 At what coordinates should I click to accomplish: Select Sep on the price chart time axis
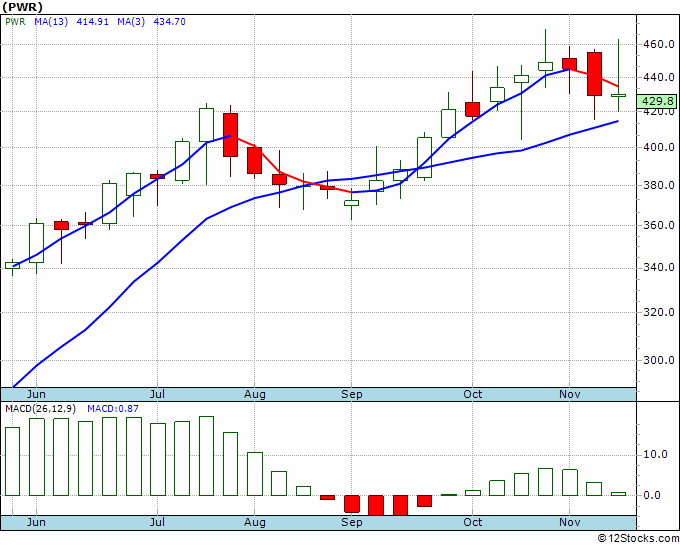point(352,395)
